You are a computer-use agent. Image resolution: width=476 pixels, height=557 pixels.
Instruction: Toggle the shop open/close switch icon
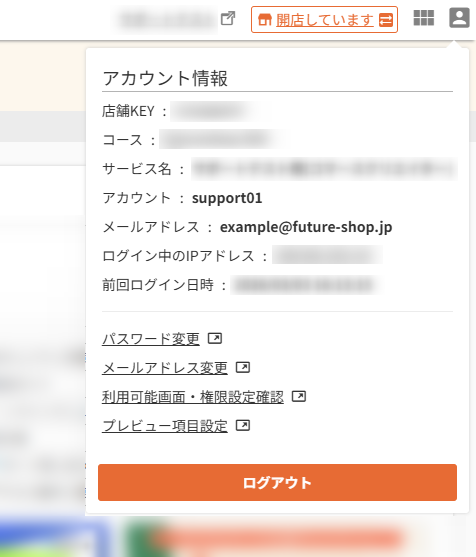(386, 20)
